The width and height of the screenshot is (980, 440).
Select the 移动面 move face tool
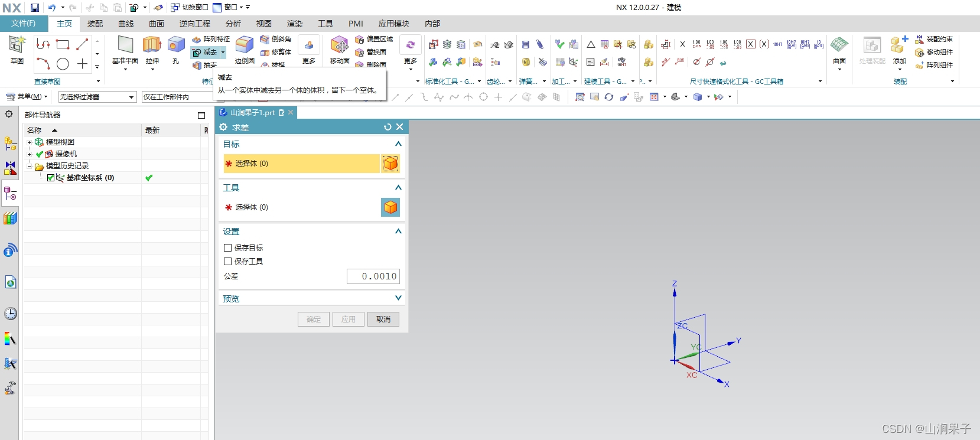tap(340, 50)
